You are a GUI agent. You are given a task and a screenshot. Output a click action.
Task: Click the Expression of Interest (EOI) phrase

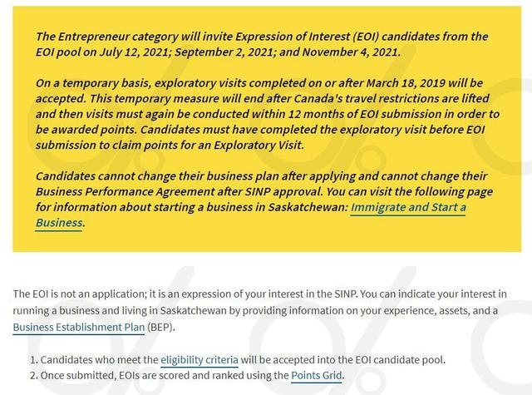(x=307, y=37)
